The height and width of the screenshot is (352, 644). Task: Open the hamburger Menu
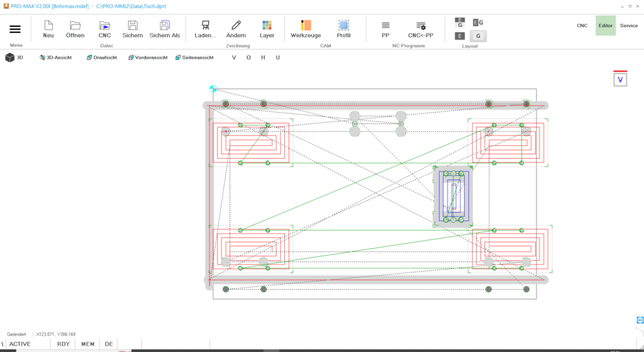click(15, 29)
